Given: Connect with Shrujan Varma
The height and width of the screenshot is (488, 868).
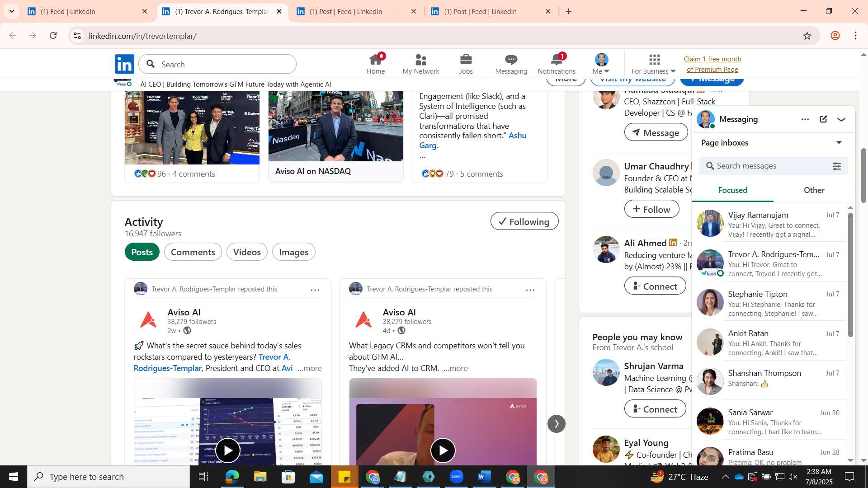Looking at the screenshot, I should tap(655, 409).
